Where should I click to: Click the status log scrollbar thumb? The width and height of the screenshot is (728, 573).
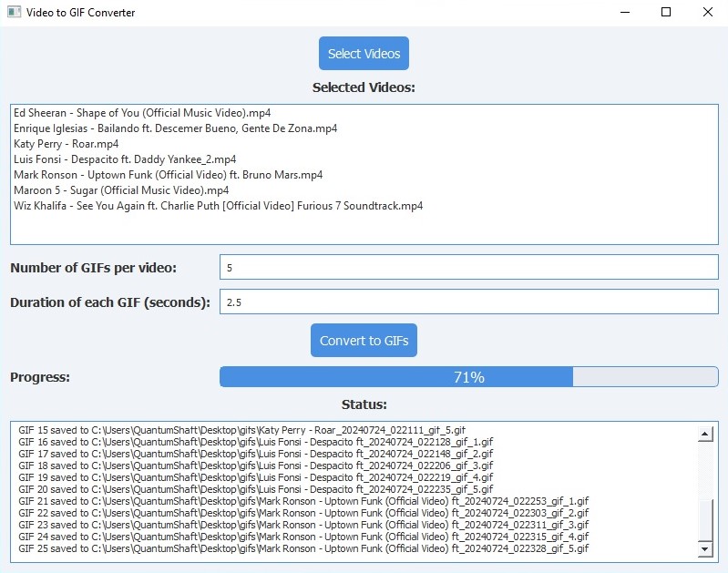705,520
